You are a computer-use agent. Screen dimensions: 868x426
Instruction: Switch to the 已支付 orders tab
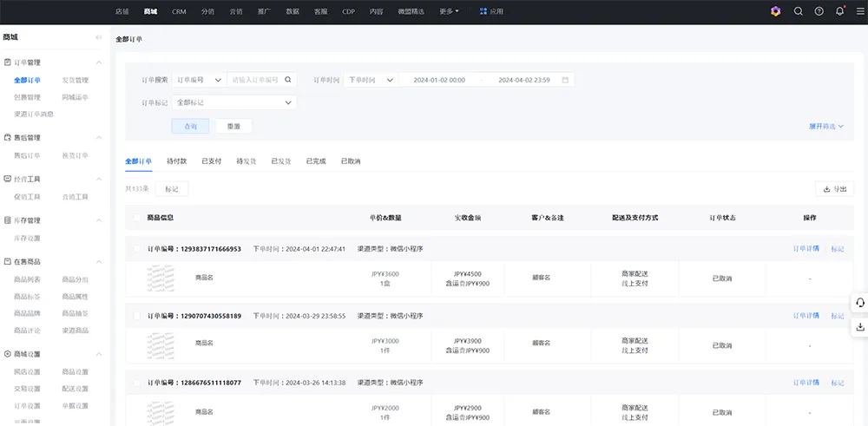[212, 161]
